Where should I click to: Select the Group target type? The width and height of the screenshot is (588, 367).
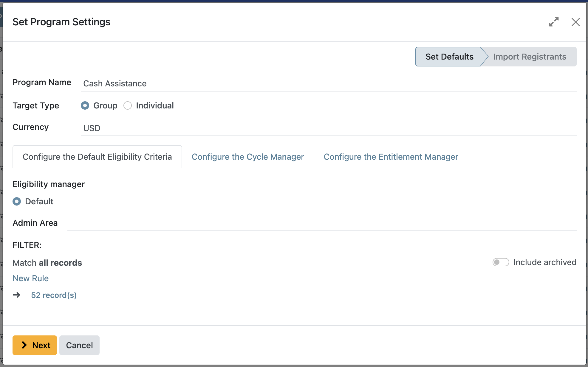tap(85, 105)
